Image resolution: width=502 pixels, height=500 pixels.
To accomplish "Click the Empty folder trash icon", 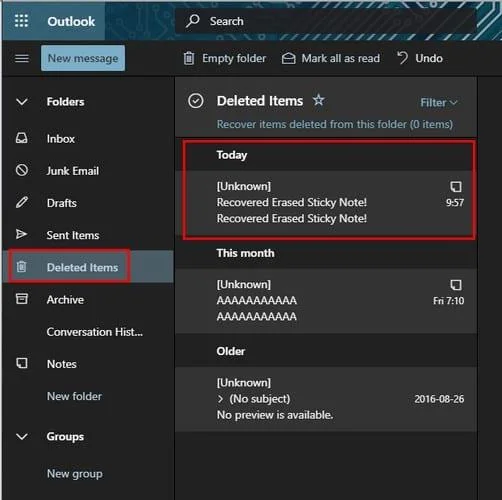I will click(x=189, y=59).
